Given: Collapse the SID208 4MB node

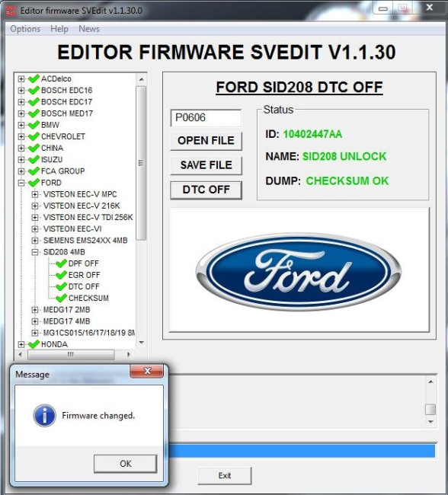Looking at the screenshot, I should point(35,252).
